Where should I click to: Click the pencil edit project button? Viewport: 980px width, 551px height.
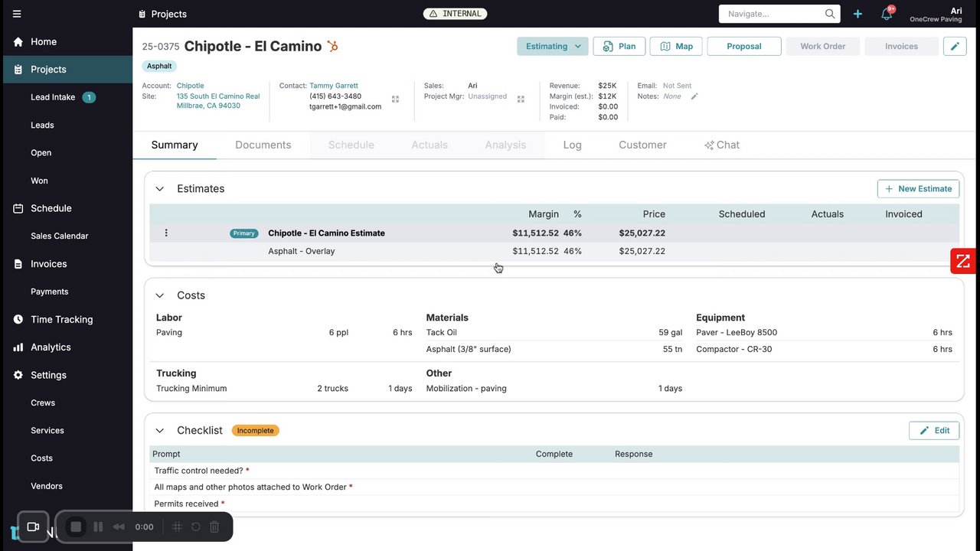tap(955, 47)
